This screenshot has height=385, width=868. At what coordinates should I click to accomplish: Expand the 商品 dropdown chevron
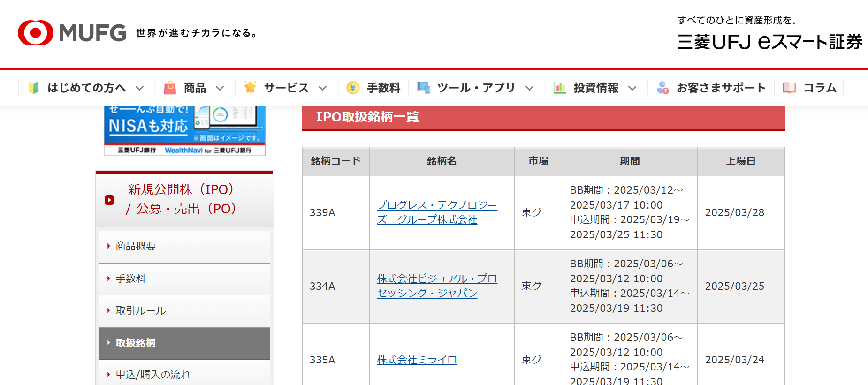[220, 88]
